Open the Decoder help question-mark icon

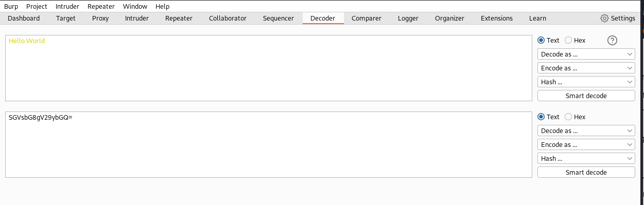pyautogui.click(x=612, y=40)
